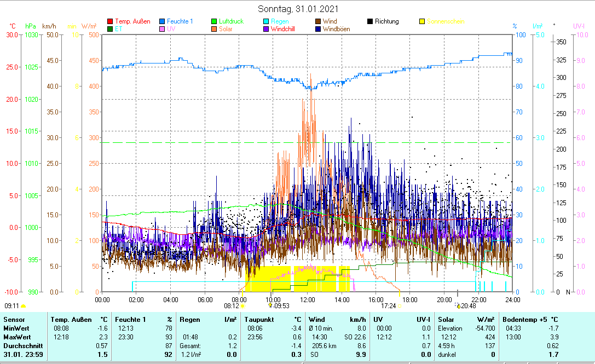
Task: Click the purple Windchill legend square
Action: point(266,29)
